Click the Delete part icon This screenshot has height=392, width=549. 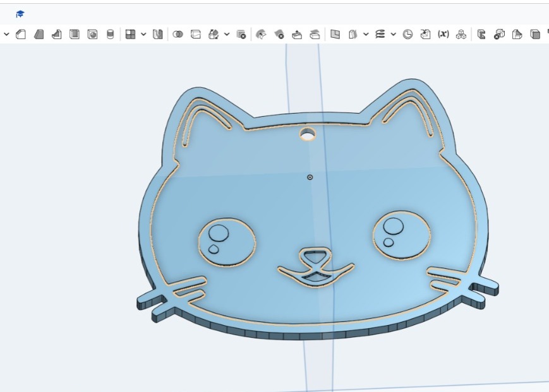(241, 35)
